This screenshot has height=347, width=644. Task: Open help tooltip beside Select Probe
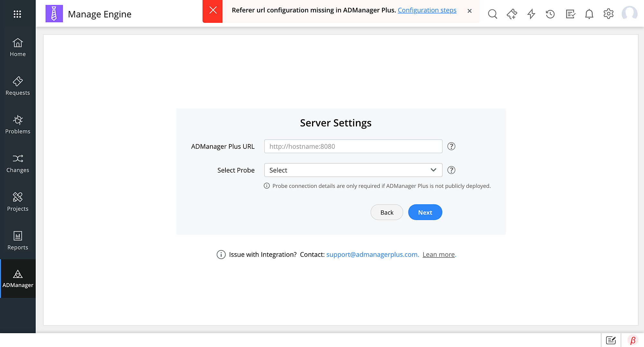451,170
